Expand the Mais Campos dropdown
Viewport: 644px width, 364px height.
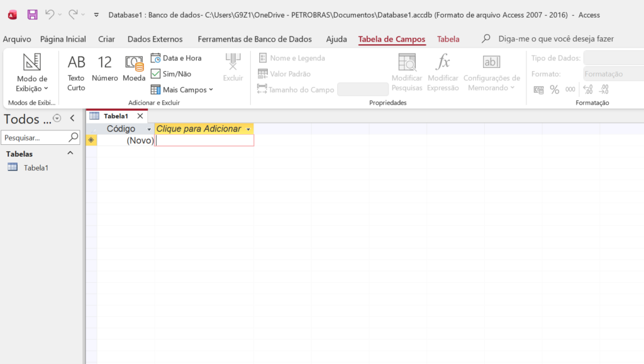[x=182, y=89]
